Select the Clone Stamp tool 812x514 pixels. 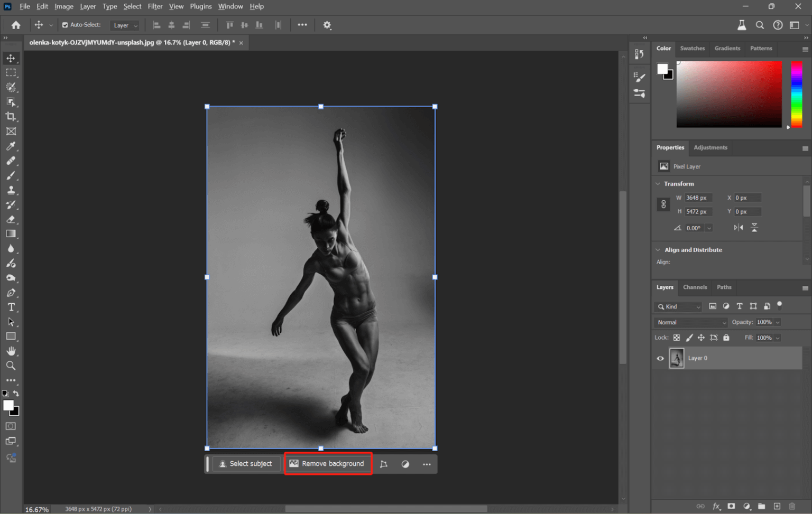click(x=11, y=190)
